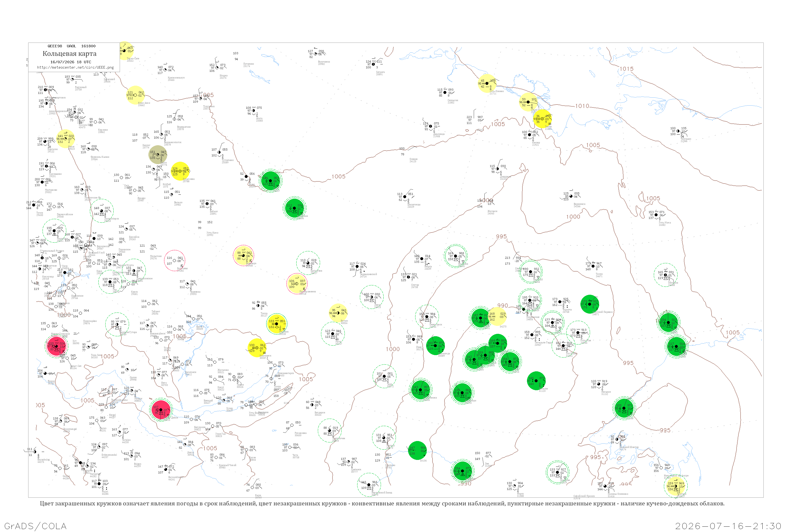Viewport: 798px width, 532px height.
Task: Click the dashed green circle at Усть-Мая
Action: tap(578, 332)
